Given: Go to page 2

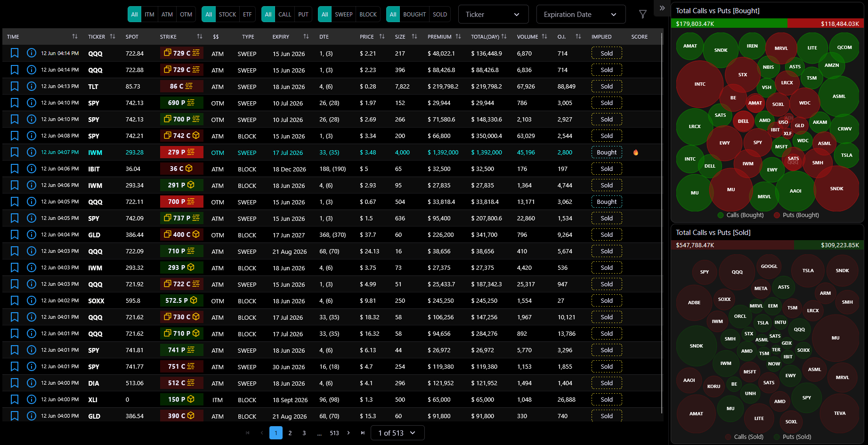Looking at the screenshot, I should tap(290, 433).
